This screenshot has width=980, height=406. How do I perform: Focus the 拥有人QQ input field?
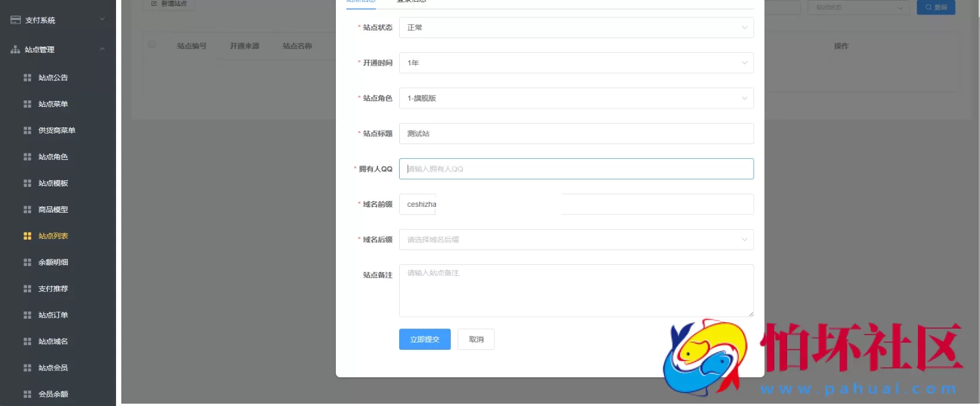point(576,169)
